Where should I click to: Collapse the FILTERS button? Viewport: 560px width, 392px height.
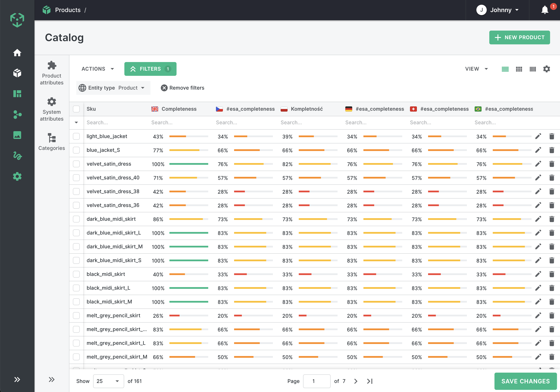pyautogui.click(x=150, y=69)
